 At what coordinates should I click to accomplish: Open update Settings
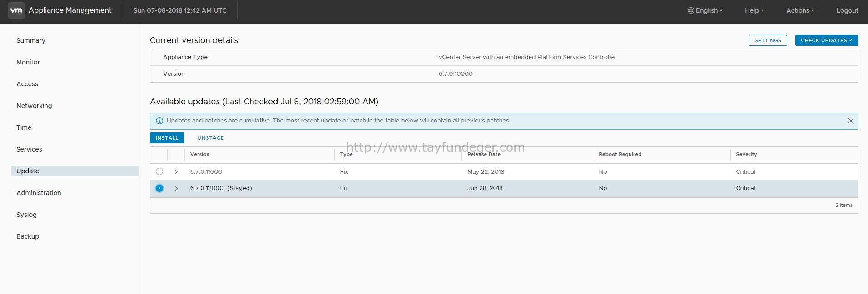click(x=768, y=40)
